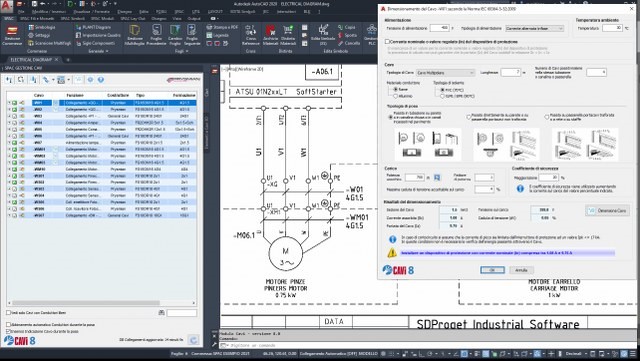Click OK in the cable sizing dialog
Image resolution: width=640 pixels, height=361 pixels.
point(492,270)
